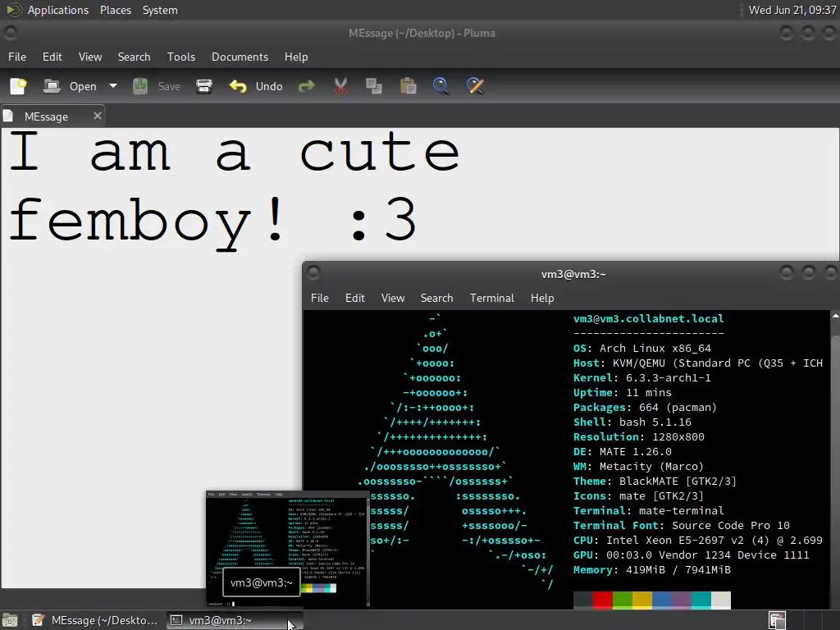Click the Kernel: 6.3.3-arch1-1 line
Viewport: 840px width, 630px height.
pyautogui.click(x=641, y=377)
